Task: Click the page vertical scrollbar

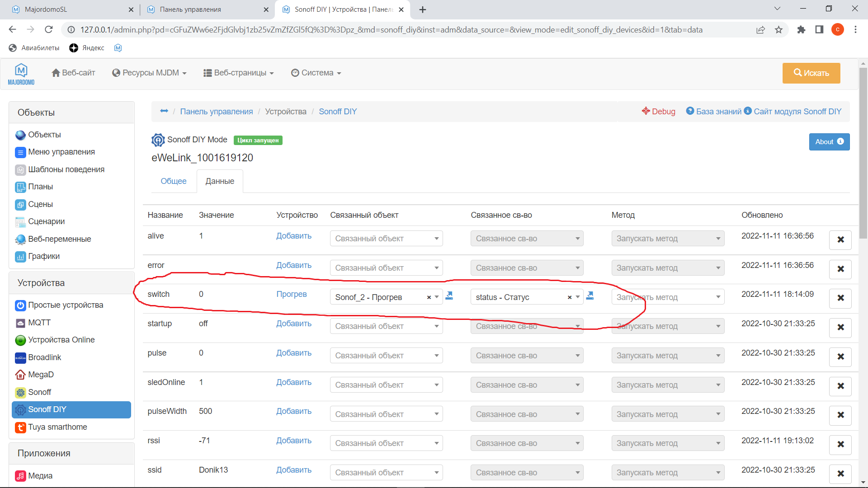Action: pyautogui.click(x=863, y=154)
